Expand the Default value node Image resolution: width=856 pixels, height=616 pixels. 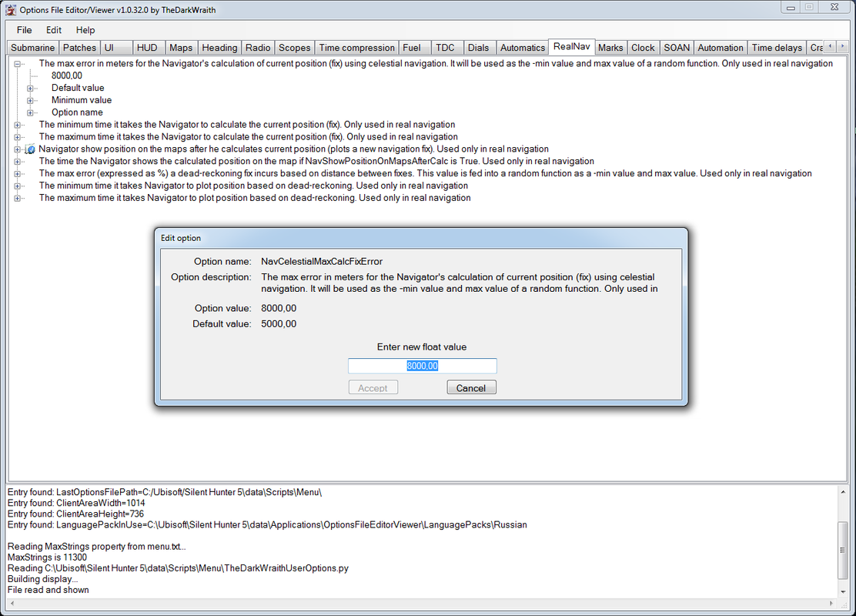click(x=31, y=88)
